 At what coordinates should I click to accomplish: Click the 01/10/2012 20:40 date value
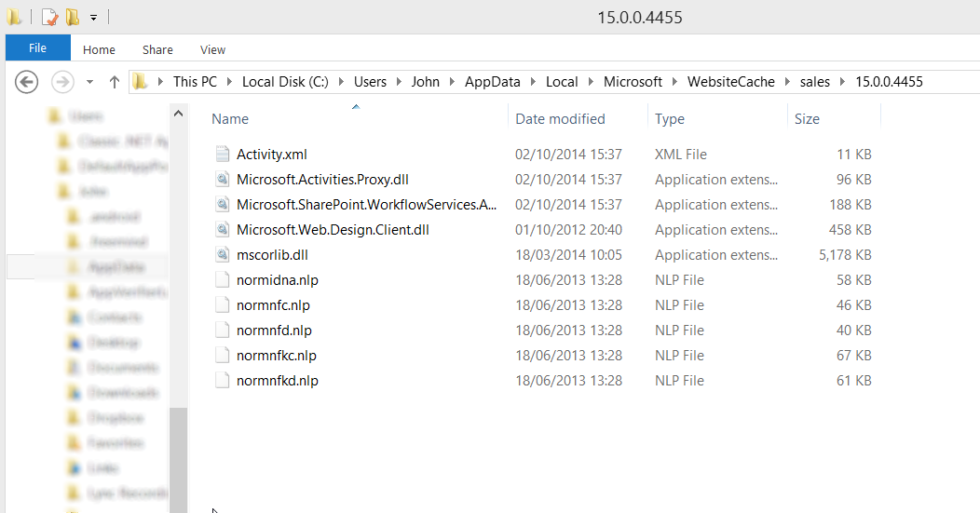pyautogui.click(x=568, y=229)
